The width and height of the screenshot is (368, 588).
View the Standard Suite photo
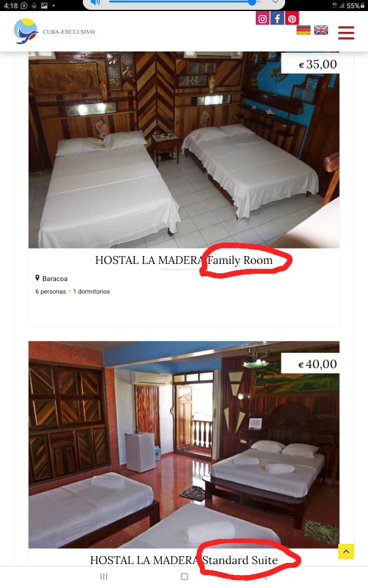(x=184, y=445)
